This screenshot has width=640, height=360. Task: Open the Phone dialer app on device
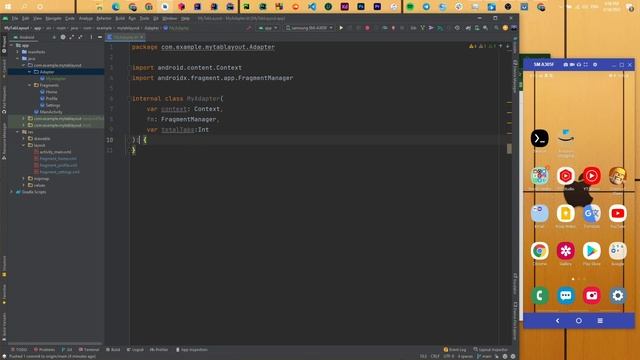pos(539,296)
